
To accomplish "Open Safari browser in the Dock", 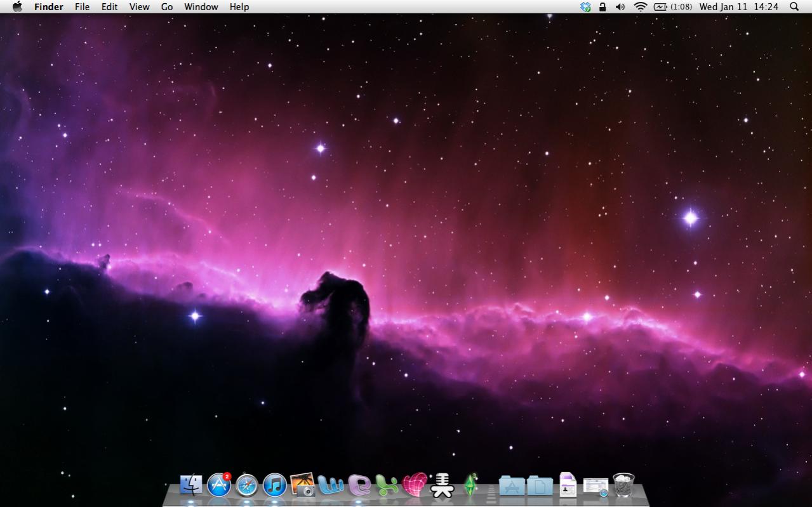I will tap(247, 485).
